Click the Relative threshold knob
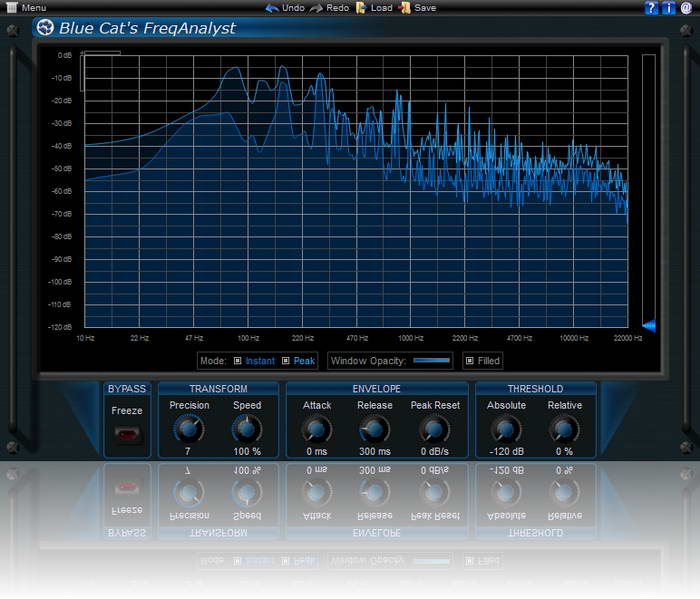The width and height of the screenshot is (700, 599). [564, 428]
